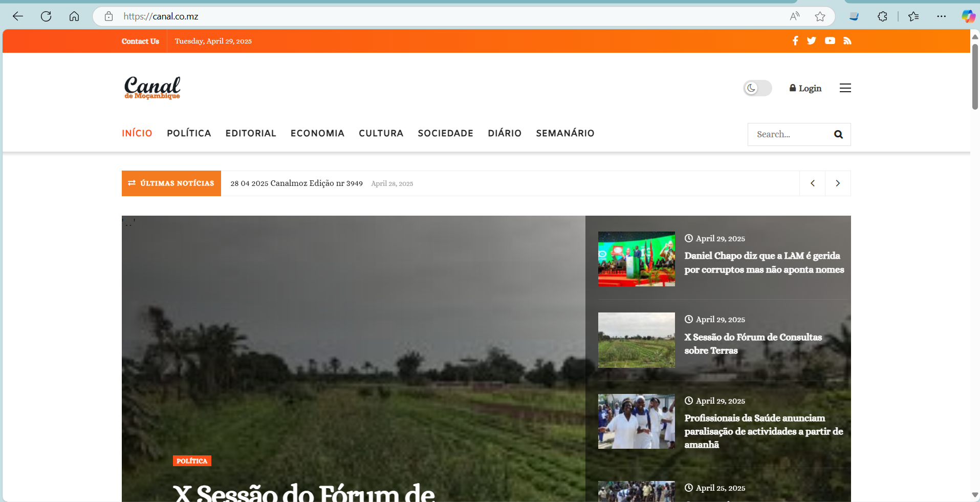Open green field Fórum de Consultas thumbnail
Viewport: 980px width, 502px height.
(x=637, y=340)
